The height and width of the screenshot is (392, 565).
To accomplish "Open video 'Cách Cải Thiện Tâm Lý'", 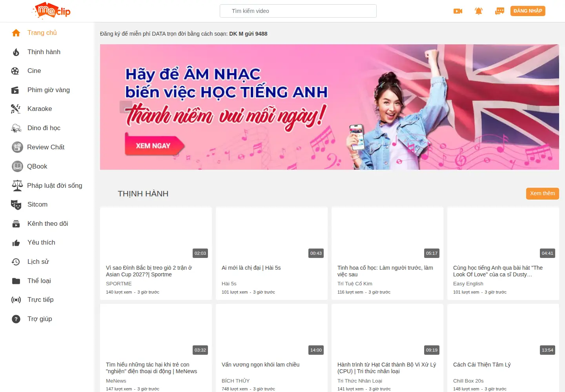I will tap(482, 365).
